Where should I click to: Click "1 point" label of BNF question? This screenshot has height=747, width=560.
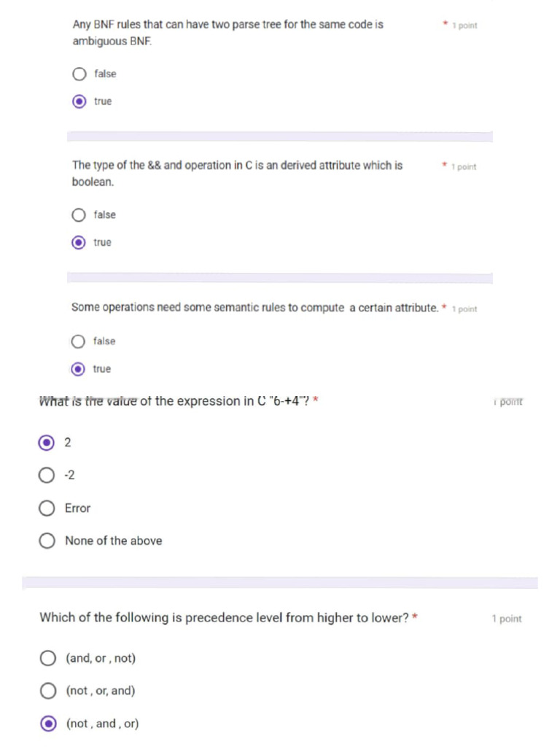[x=464, y=26]
